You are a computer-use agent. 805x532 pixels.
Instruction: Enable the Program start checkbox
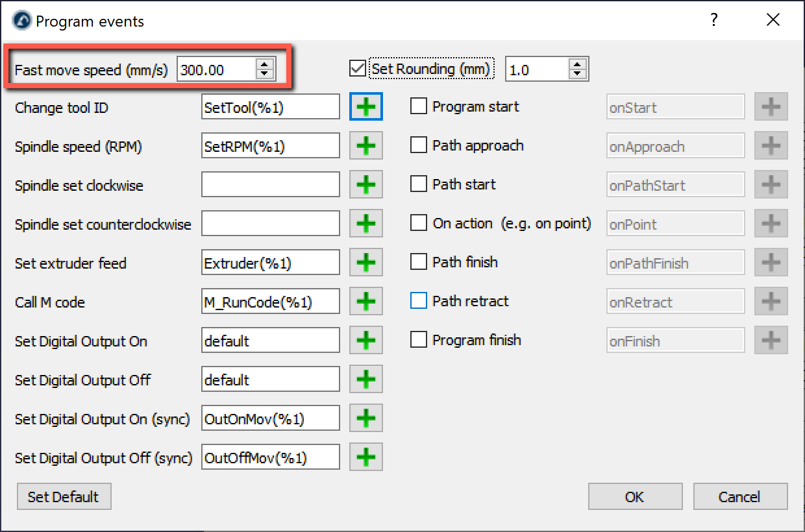pos(419,106)
